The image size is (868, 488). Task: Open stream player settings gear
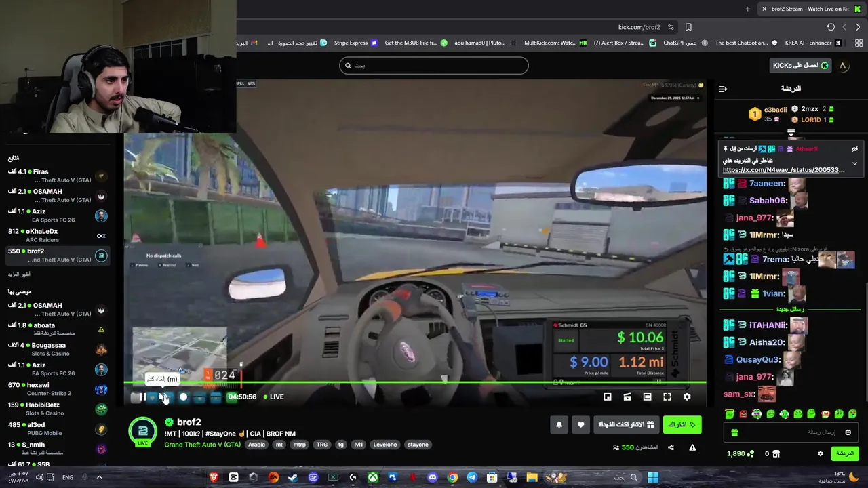pyautogui.click(x=687, y=396)
